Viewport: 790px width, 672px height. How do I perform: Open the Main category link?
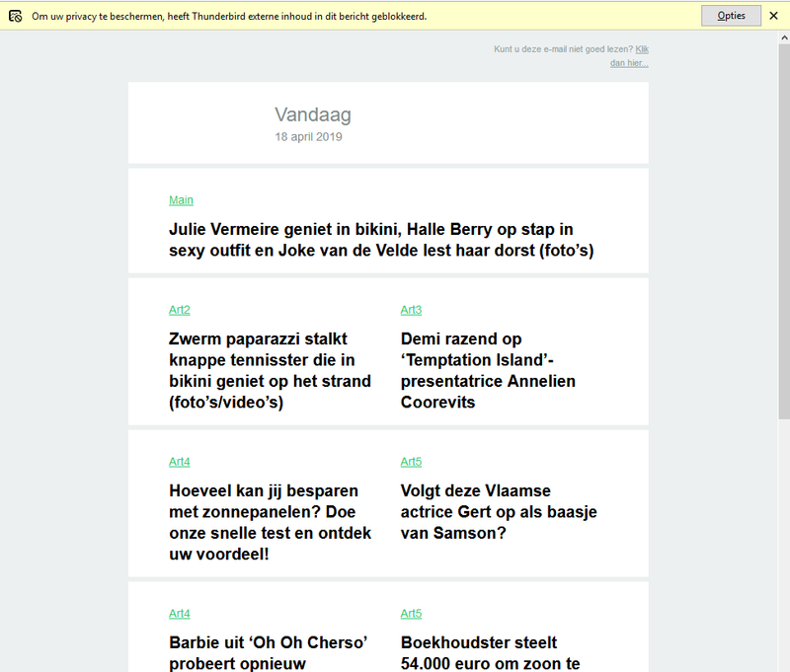[181, 200]
